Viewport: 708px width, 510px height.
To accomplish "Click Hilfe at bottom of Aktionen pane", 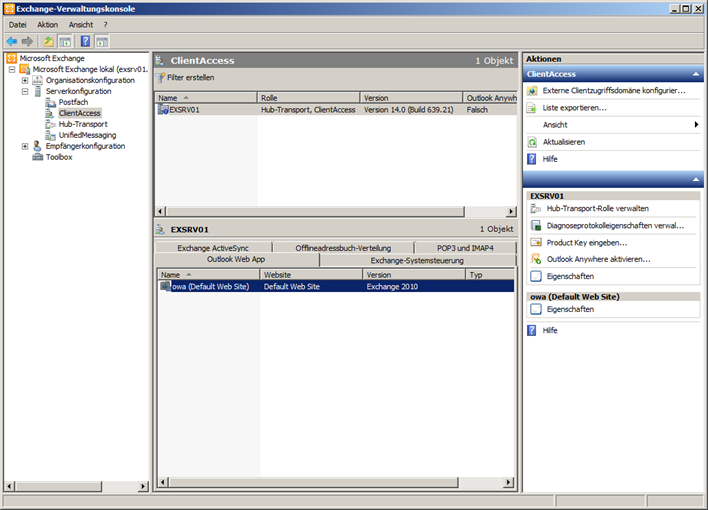I will pos(550,331).
